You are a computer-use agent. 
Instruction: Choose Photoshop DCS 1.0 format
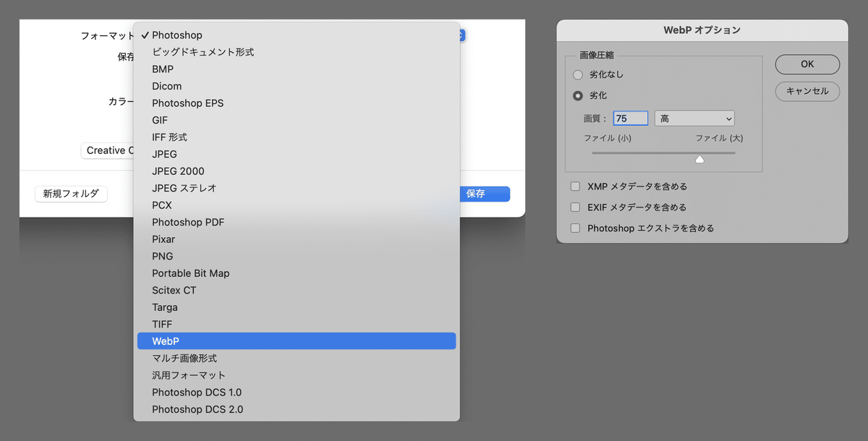pyautogui.click(x=297, y=392)
